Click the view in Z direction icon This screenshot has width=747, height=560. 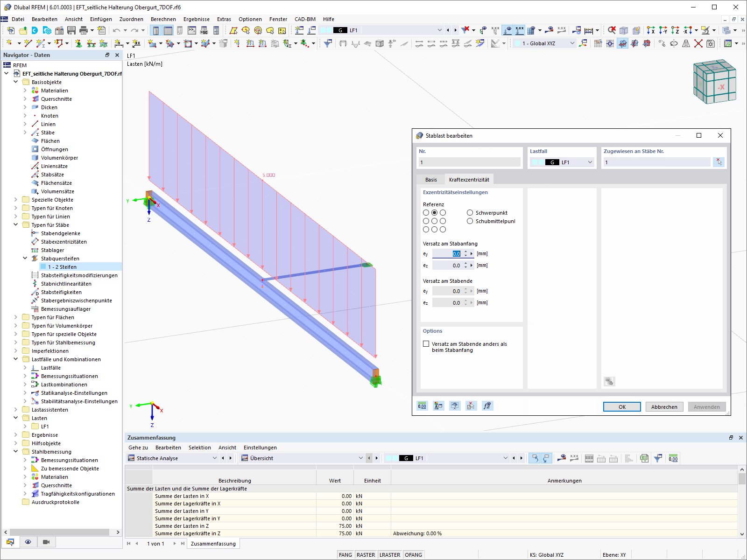[675, 30]
